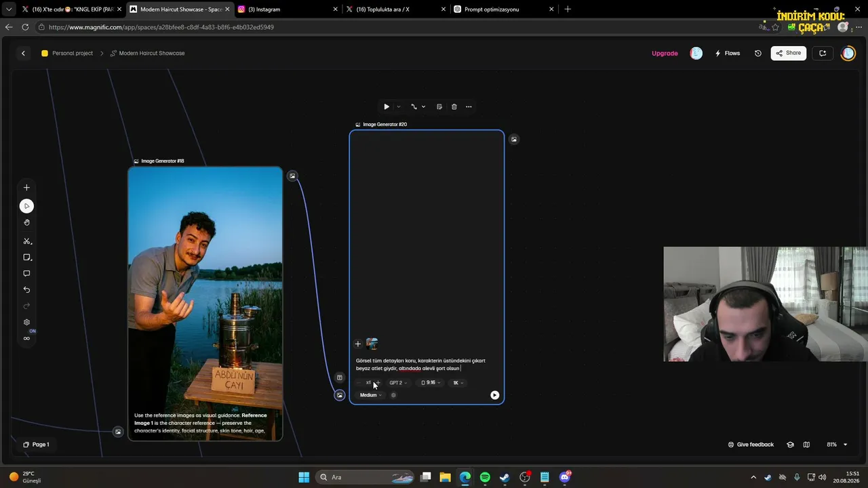Toggle the infinity ON switch in left toolbar

[26, 338]
